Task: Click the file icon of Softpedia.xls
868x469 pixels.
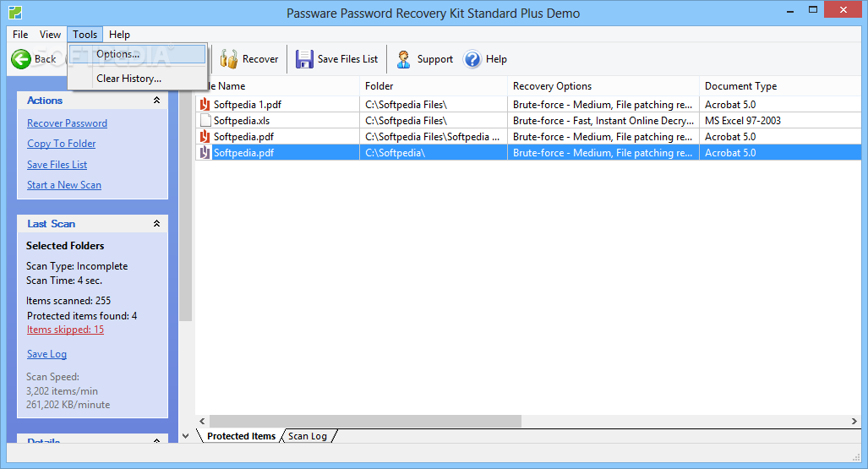Action: coord(205,120)
